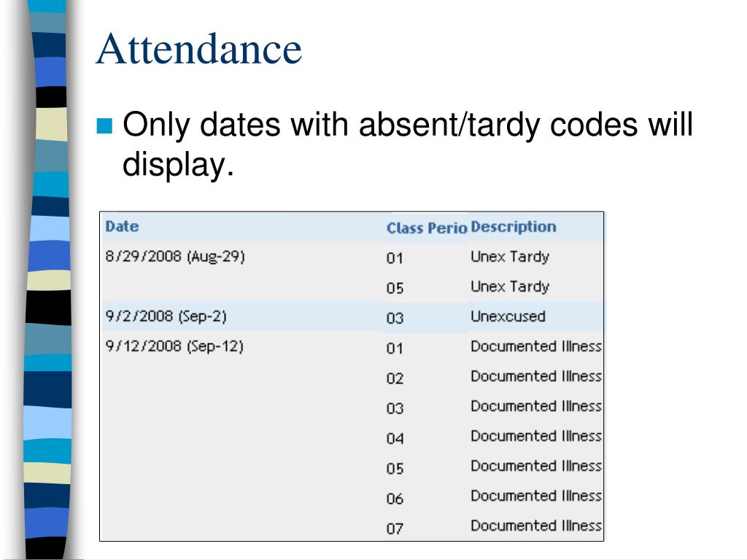Click class period 07 cell
This screenshot has height=560, width=747.
[395, 529]
